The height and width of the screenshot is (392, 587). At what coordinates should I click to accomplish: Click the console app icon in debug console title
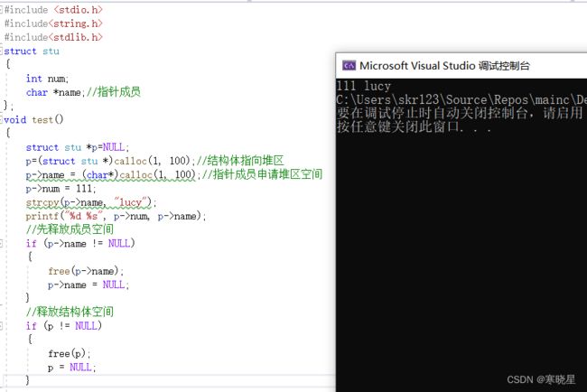(x=349, y=66)
